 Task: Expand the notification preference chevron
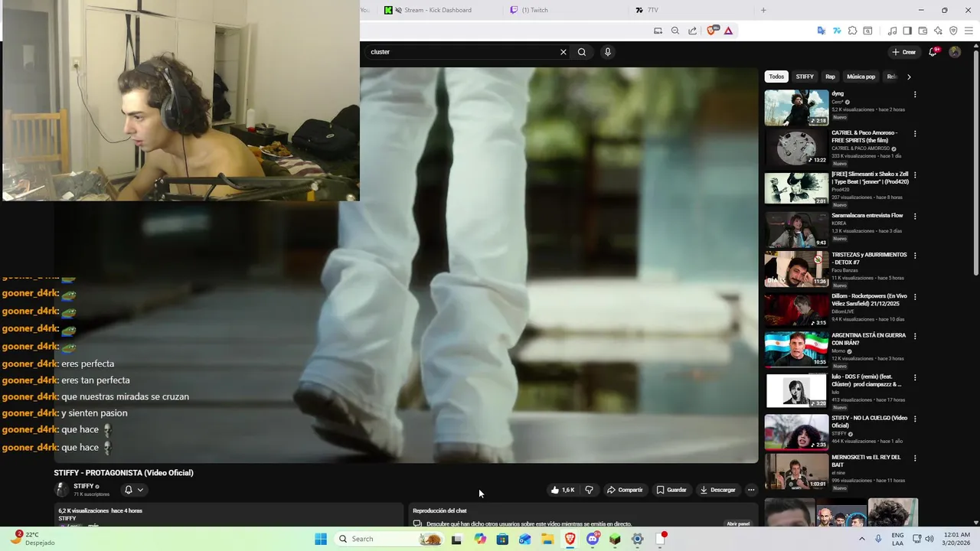(x=140, y=490)
